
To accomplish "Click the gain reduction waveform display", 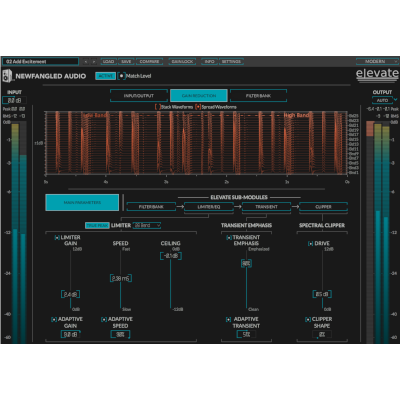I will 197,143.
